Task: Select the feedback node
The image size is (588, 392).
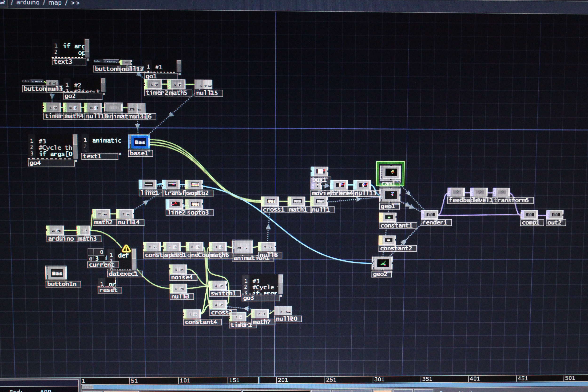Action: click(x=456, y=192)
